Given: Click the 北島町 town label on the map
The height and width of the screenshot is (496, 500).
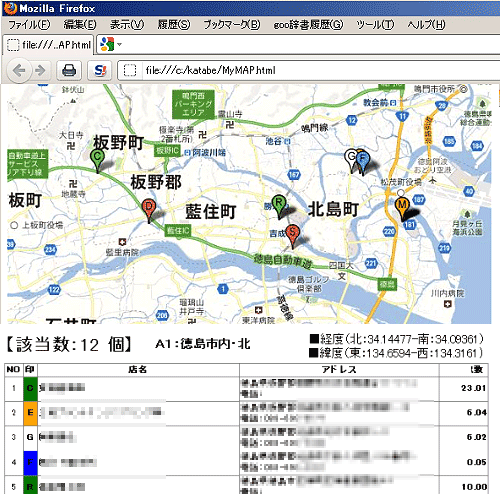Looking at the screenshot, I should [333, 209].
